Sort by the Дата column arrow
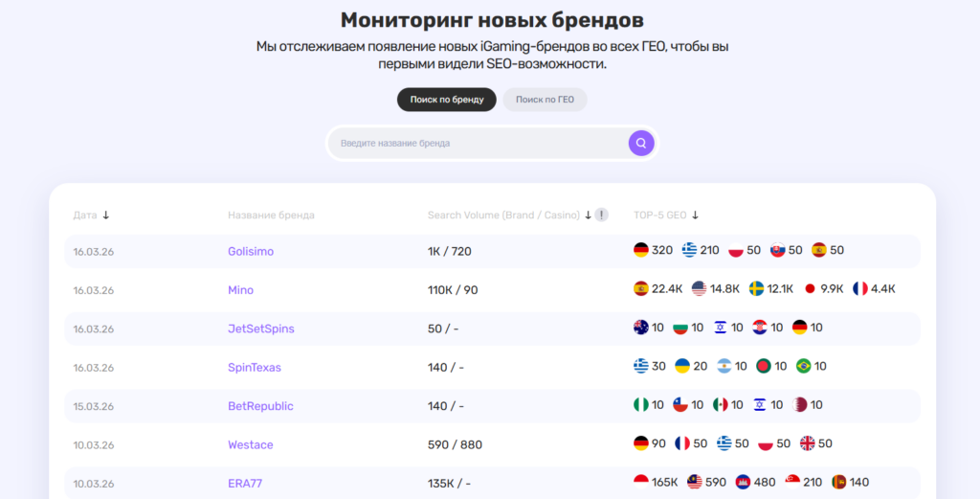This screenshot has width=980, height=499. pyautogui.click(x=105, y=215)
